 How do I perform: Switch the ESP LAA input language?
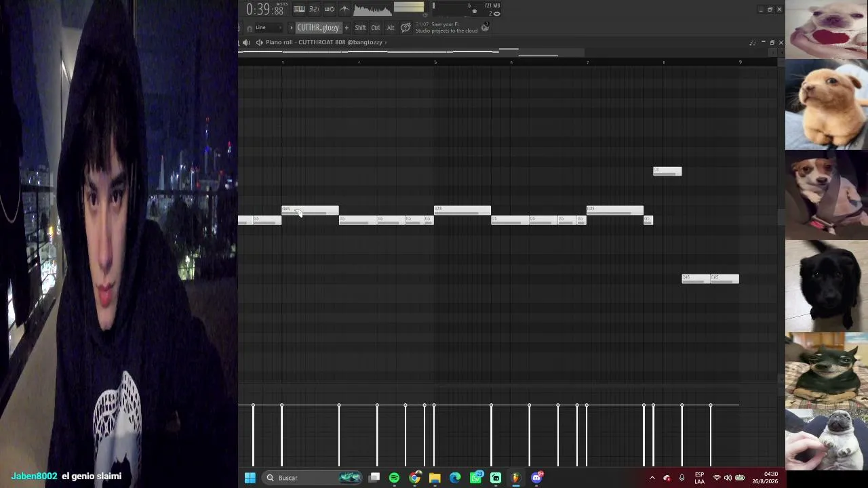pos(699,478)
